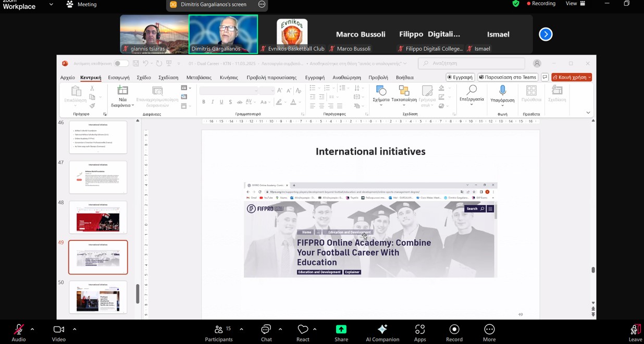Select slide 48 thumbnail
Image resolution: width=644 pixels, height=344 pixels.
pyautogui.click(x=98, y=217)
